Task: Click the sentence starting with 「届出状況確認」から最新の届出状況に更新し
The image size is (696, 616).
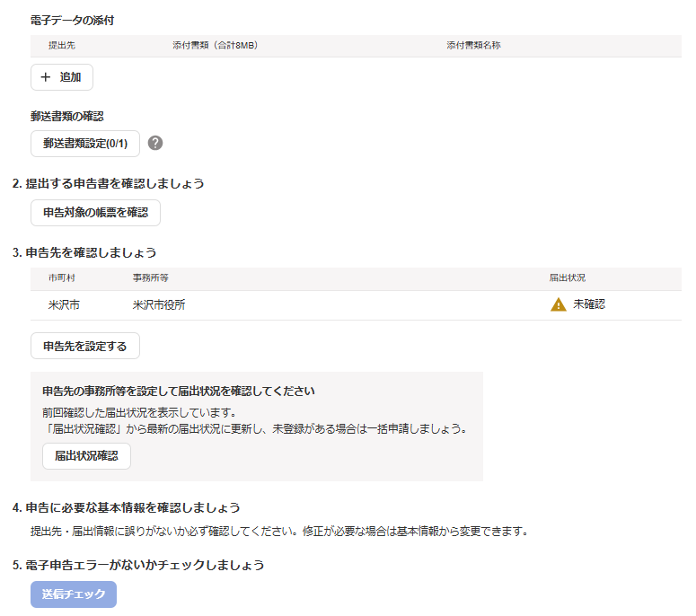Action: click(x=255, y=428)
